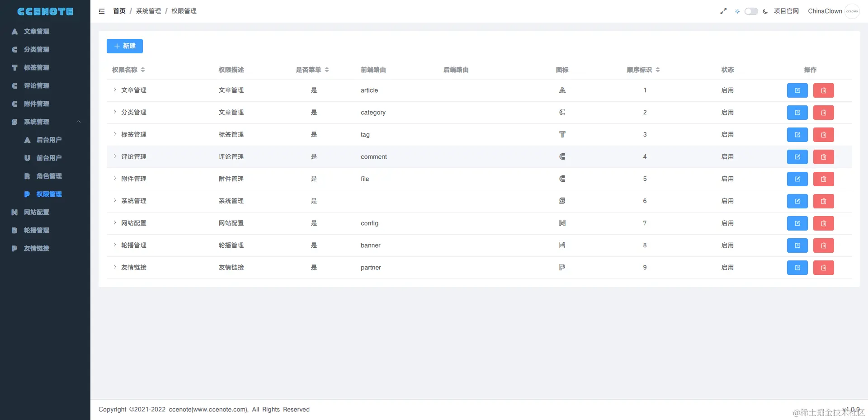Screen dimensions: 868x420
Task: Click the 'partner' route cell
Action: (371, 268)
